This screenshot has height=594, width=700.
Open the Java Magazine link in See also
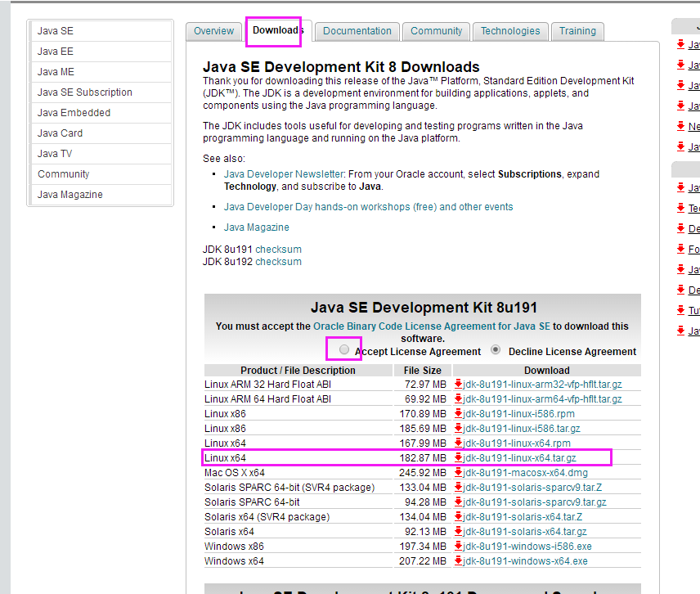pos(257,227)
